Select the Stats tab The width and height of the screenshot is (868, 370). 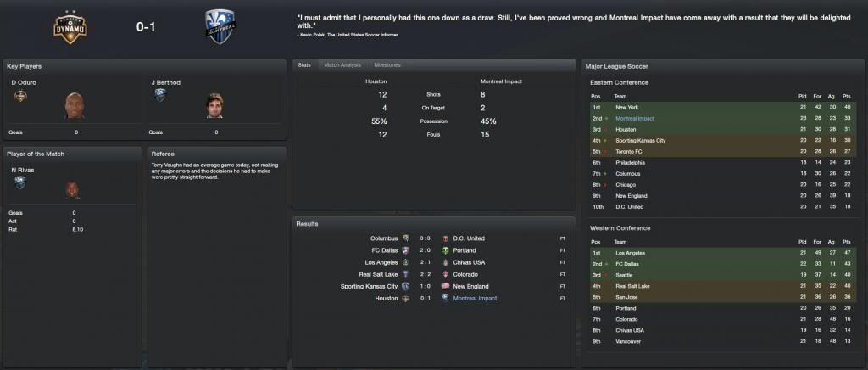pyautogui.click(x=305, y=65)
